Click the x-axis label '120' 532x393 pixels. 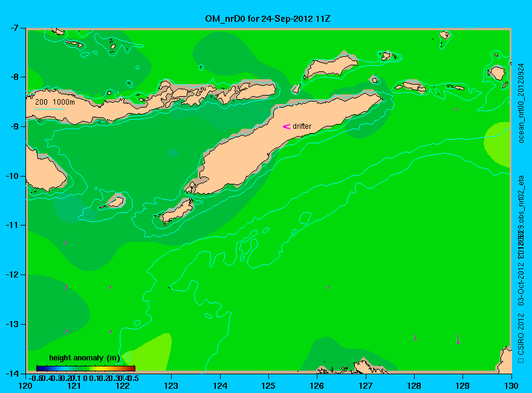click(25, 386)
